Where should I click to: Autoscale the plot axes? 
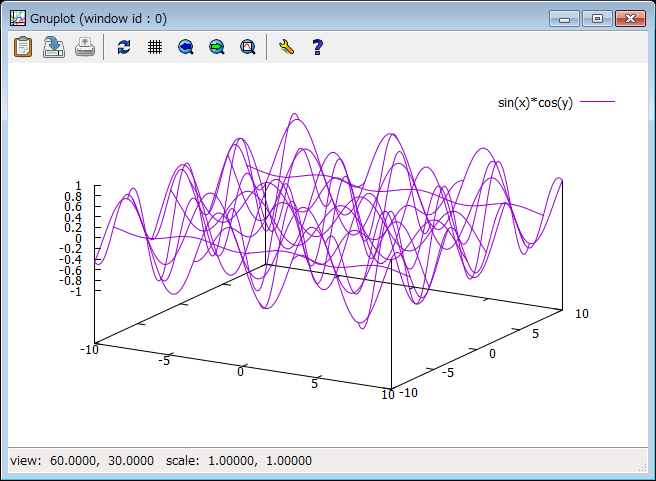click(x=247, y=47)
